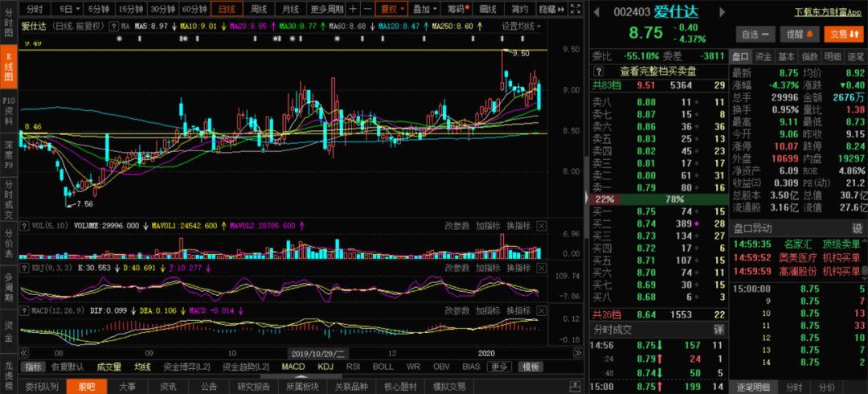The height and width of the screenshot is (394, 868).
Task: Jump to earliest data with double-left arrow
Action: point(24,353)
